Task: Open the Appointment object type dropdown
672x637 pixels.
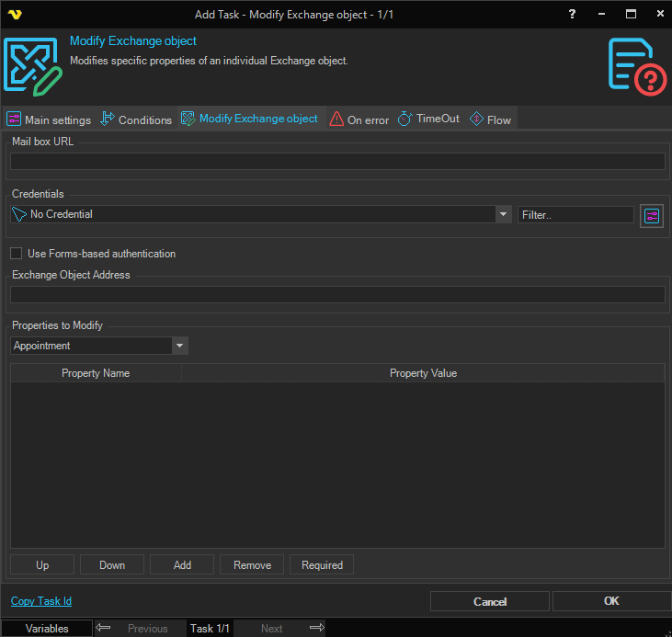Action: coord(180,346)
